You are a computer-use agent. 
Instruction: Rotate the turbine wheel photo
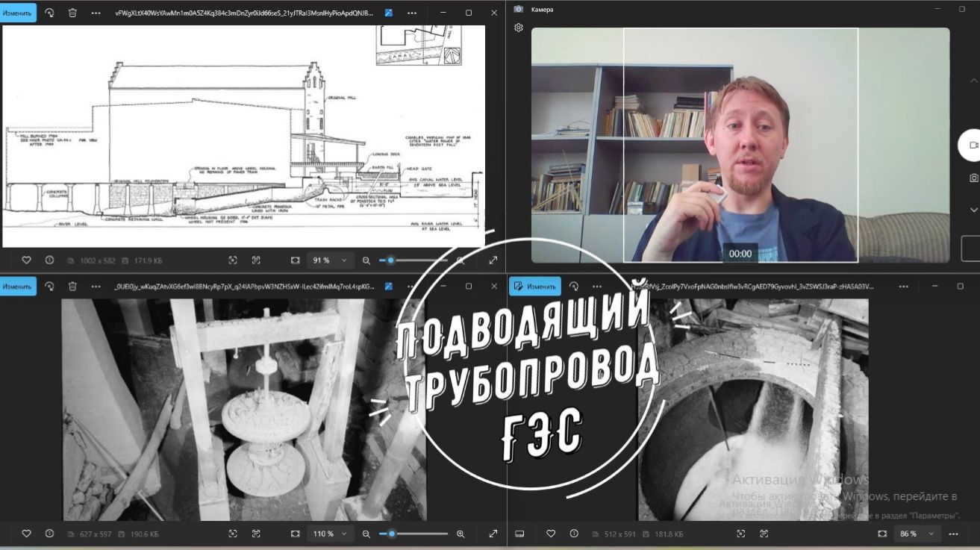49,286
